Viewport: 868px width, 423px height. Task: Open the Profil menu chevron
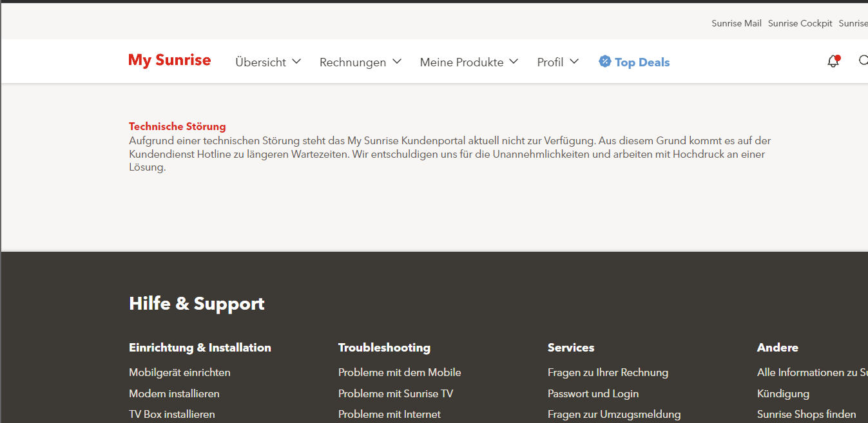574,61
